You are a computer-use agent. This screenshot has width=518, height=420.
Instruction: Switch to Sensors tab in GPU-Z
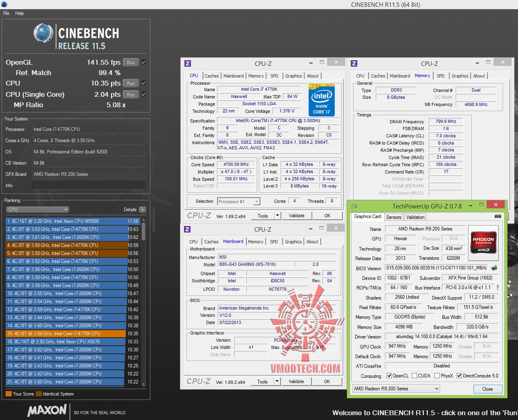point(394,217)
